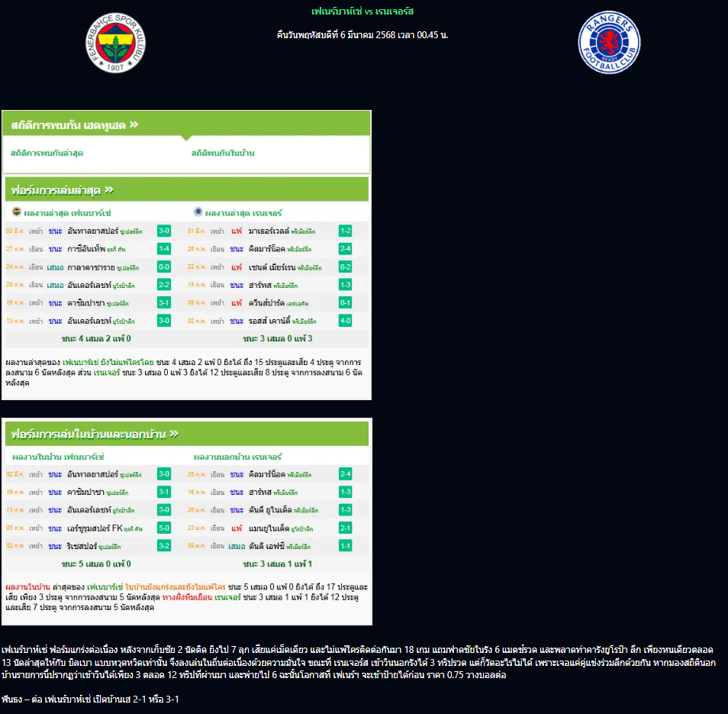Image resolution: width=728 pixels, height=714 pixels.
Task: Select the team name 'กาลาตาซาราย'
Action: (x=91, y=267)
